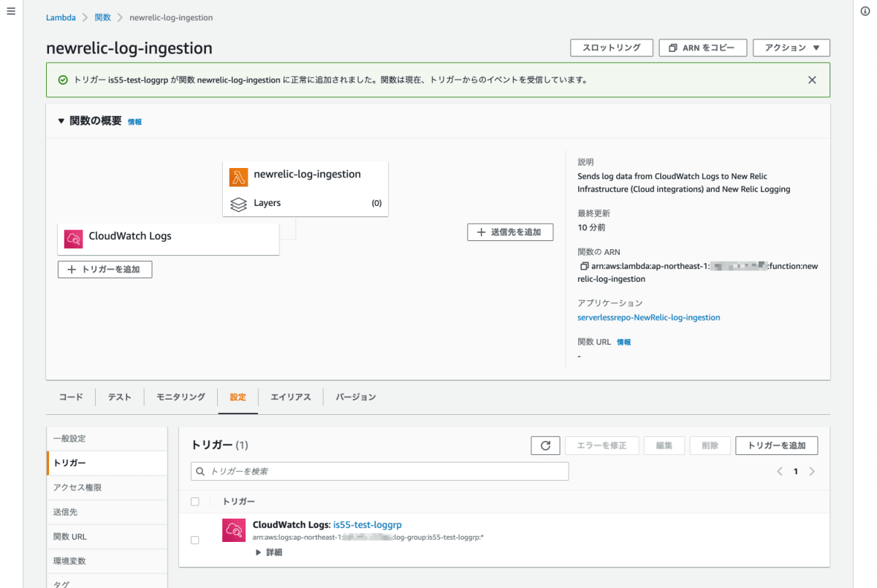Open serverlessrepo-NewRelic-log-ingestion application link

[x=649, y=317]
